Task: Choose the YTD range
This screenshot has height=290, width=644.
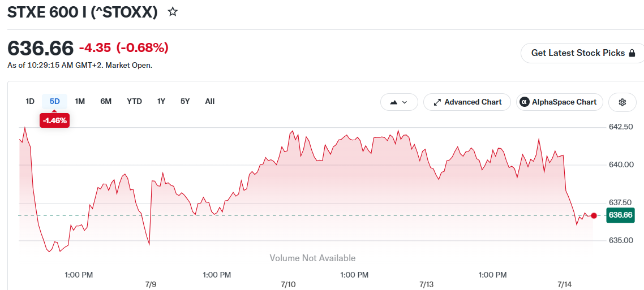Action: [x=134, y=101]
